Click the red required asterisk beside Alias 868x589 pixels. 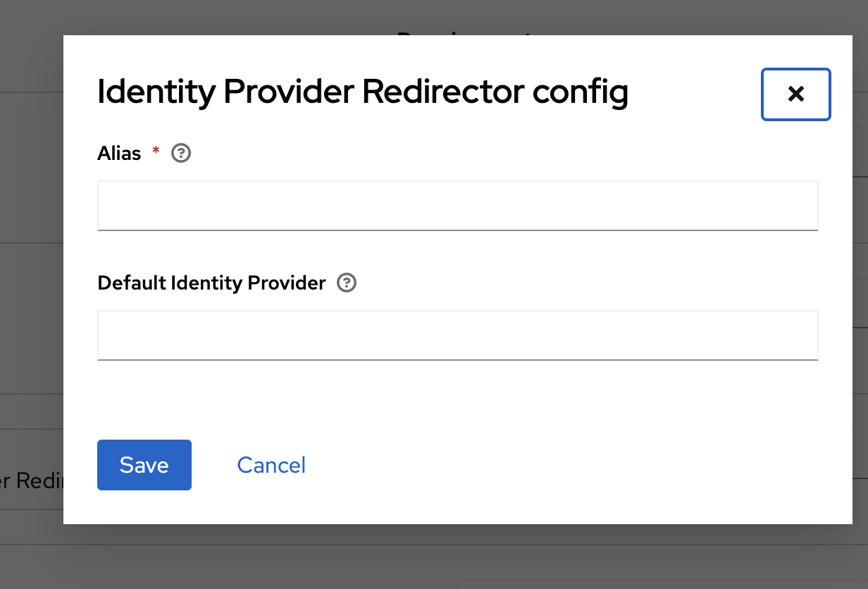coord(156,152)
